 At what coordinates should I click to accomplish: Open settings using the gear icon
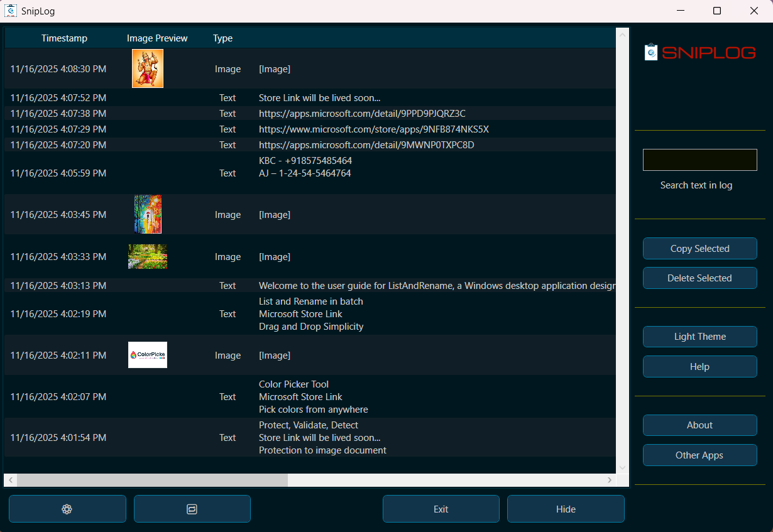tap(67, 509)
